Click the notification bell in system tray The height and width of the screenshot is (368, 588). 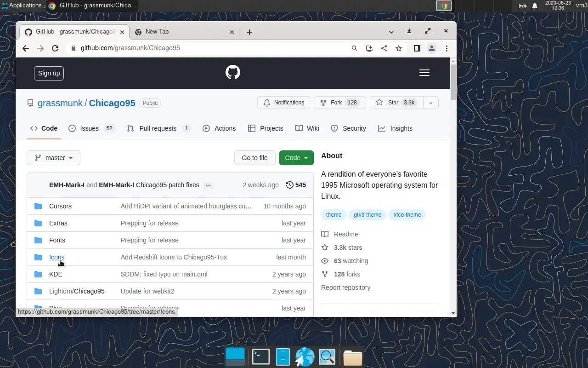(x=535, y=6)
